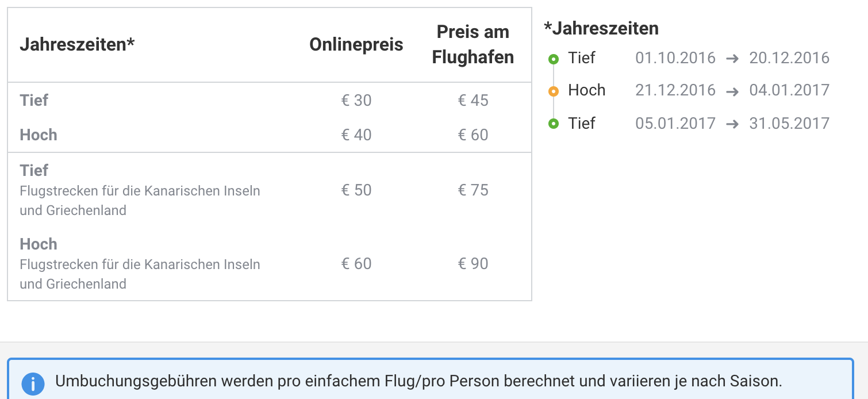Click the arrow between 01.10.2016 and 20.12.2016
Screen dimensions: 868x399
732,59
